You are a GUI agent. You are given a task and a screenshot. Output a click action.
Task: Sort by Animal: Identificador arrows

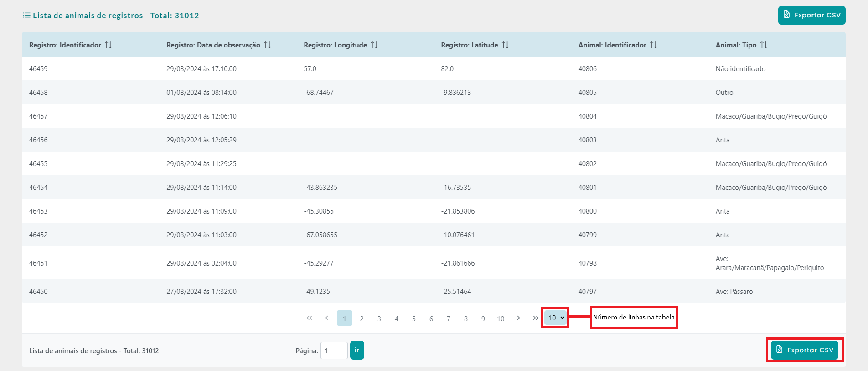[x=654, y=45]
